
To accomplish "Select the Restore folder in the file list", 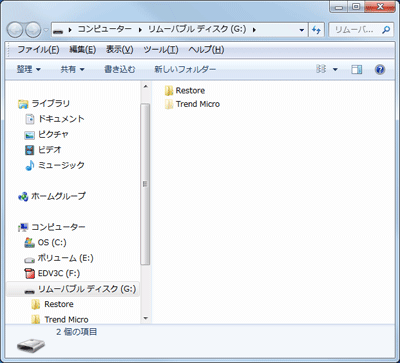I will (x=185, y=91).
